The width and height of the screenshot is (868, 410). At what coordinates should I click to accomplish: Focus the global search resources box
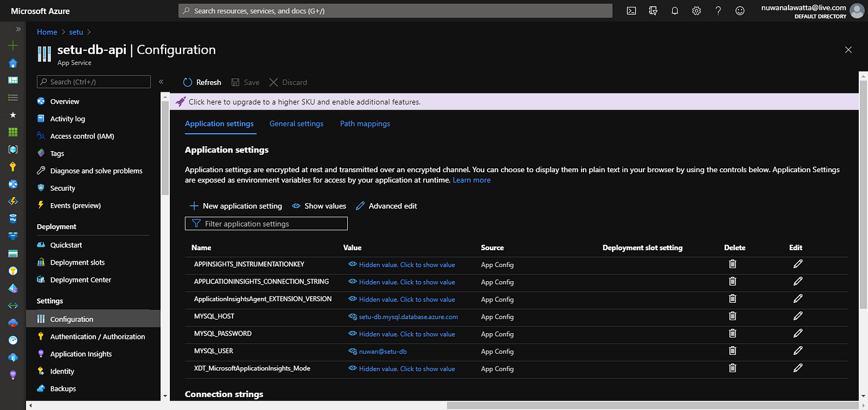click(395, 11)
